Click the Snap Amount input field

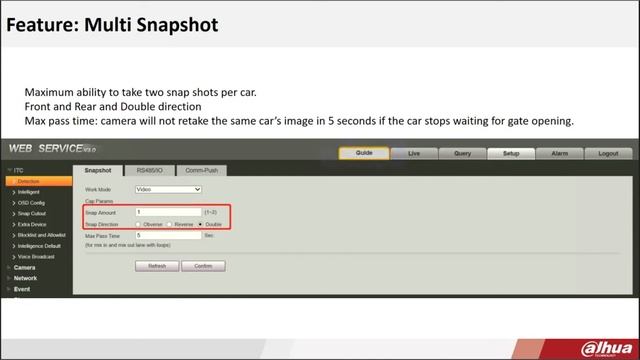168,212
